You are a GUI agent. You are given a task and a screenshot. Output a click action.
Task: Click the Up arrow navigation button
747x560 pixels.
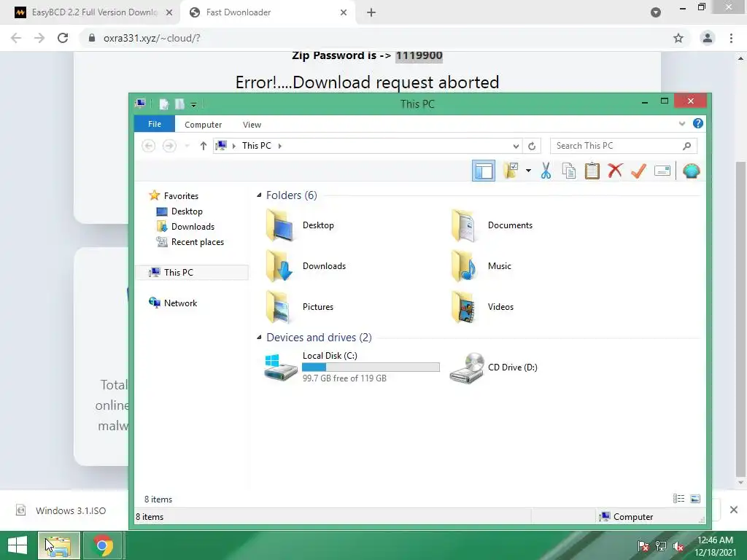point(204,146)
